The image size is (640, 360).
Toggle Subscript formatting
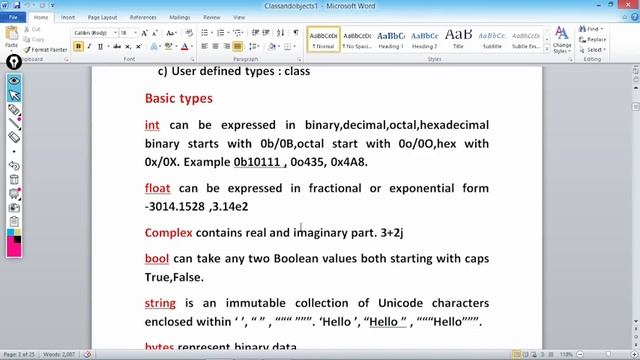click(128, 47)
